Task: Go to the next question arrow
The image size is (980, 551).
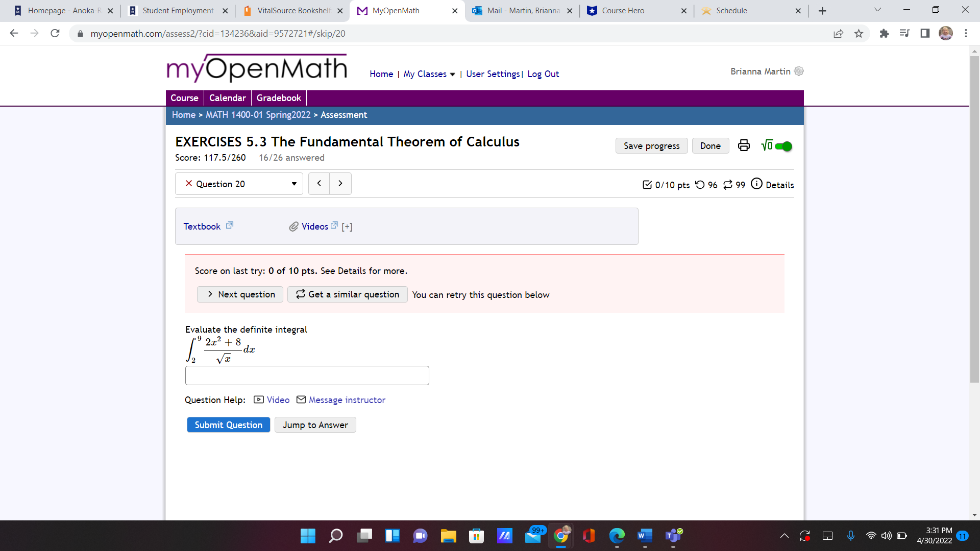Action: coord(340,184)
